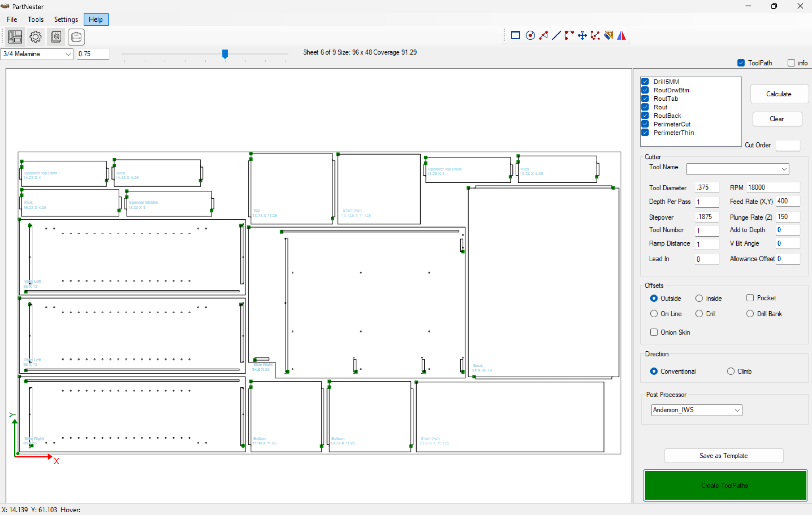
Task: Choose Conventional cut direction
Action: click(x=654, y=371)
